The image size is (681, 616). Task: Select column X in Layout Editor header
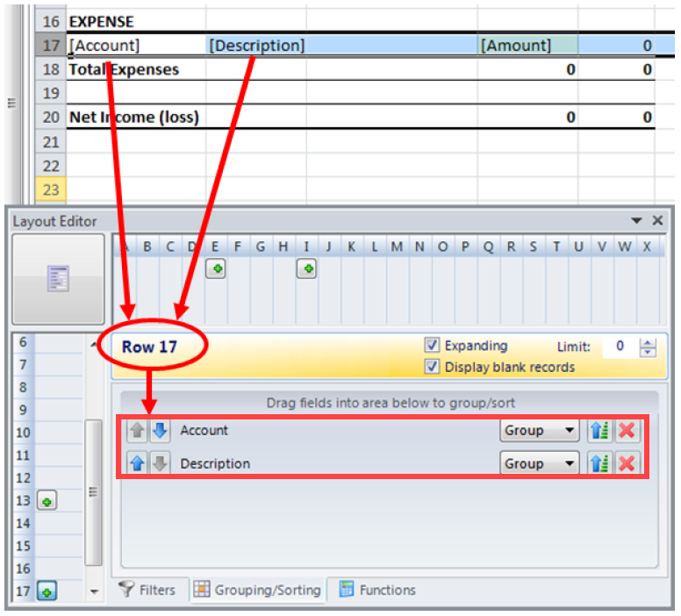click(647, 247)
